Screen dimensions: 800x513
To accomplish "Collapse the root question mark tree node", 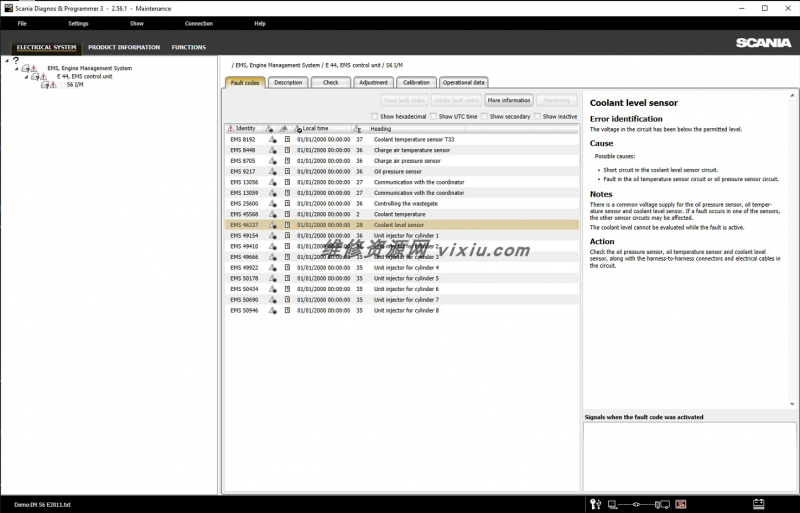I will click(x=7, y=60).
